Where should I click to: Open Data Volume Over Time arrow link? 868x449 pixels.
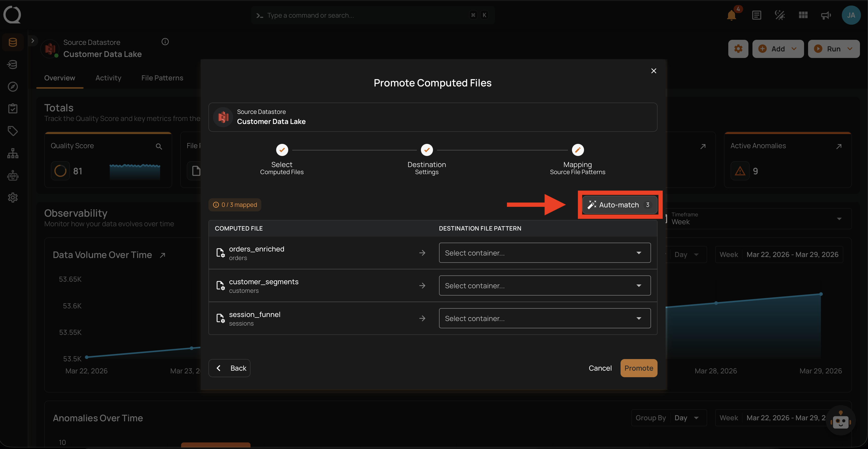[162, 255]
